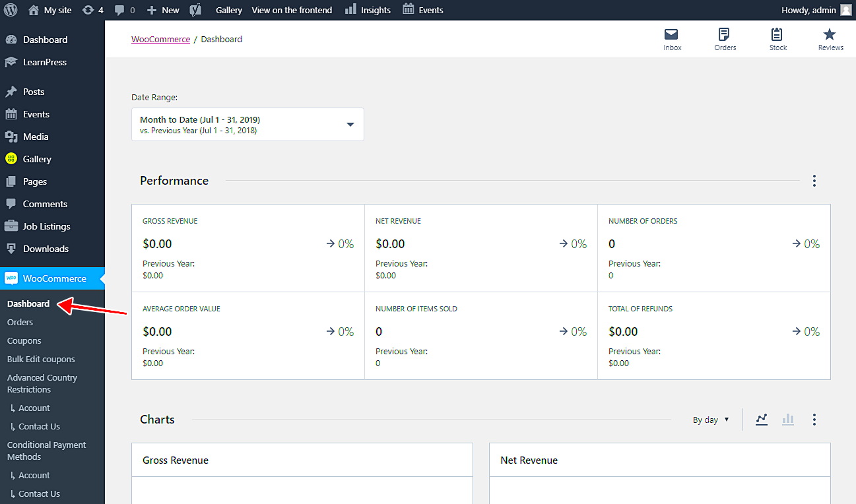The height and width of the screenshot is (504, 856).
Task: Open Bulk Edit coupons submenu item
Action: (x=41, y=359)
